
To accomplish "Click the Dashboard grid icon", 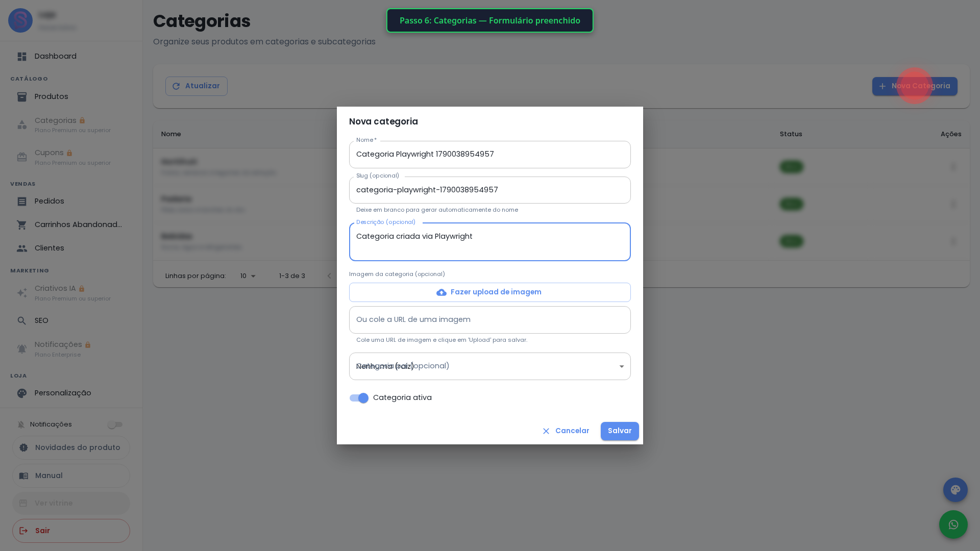I will (x=22, y=57).
